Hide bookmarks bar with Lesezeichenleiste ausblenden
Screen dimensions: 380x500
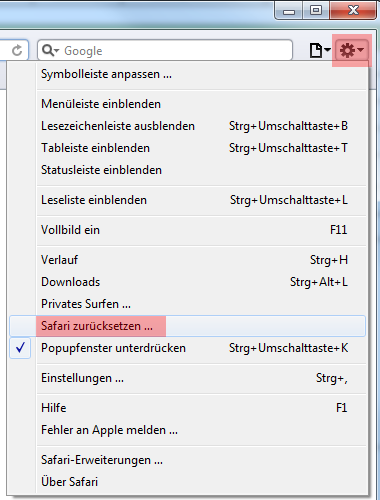[188, 126]
